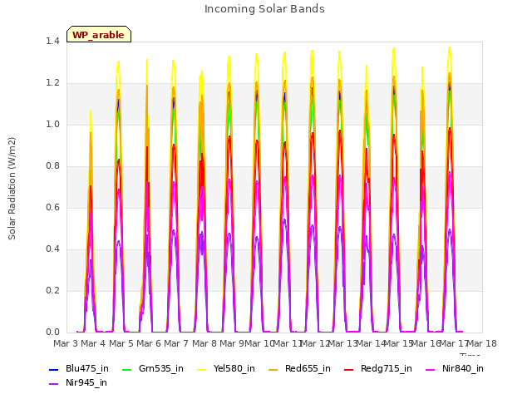Viewport: 532px width, 399px height.
Task: Click the magenta Nir840_in legend swatch
Action: point(431,369)
